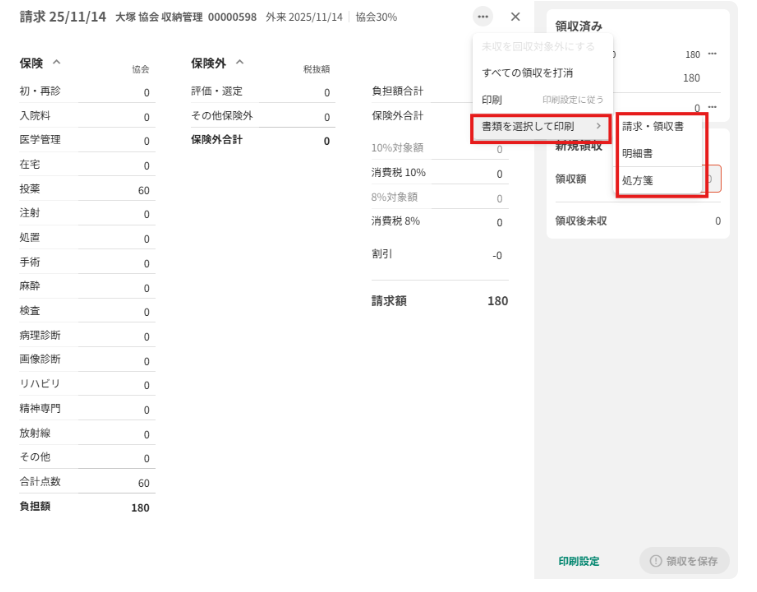Click the 請求 25/11/14 dialog title
Screen dimensions: 757x592
pyautogui.click(x=63, y=17)
